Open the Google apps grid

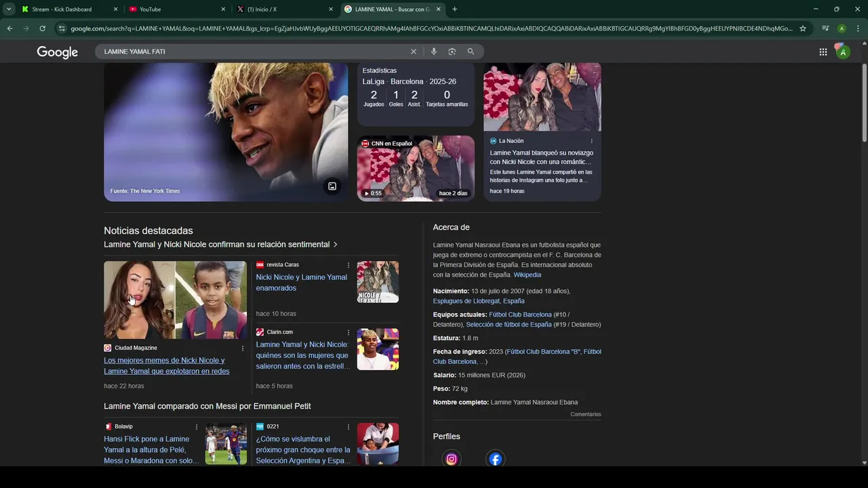823,52
